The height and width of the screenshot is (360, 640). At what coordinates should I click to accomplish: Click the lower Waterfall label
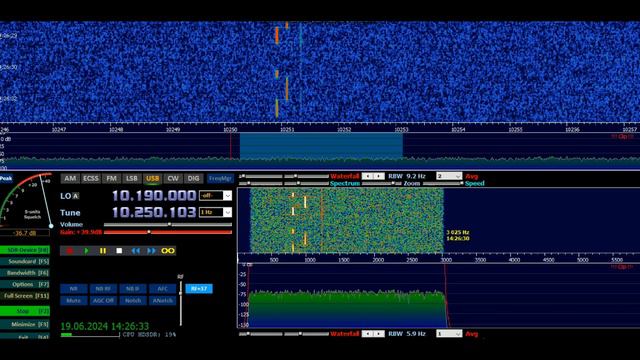coord(344,334)
